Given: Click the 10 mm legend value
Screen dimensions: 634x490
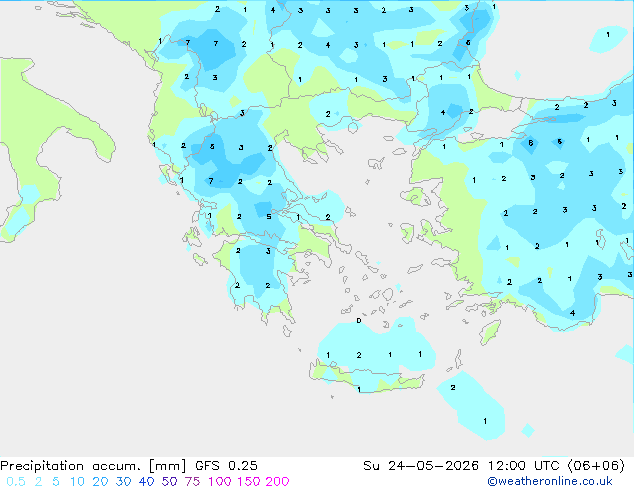Looking at the screenshot, I should click(x=77, y=482).
